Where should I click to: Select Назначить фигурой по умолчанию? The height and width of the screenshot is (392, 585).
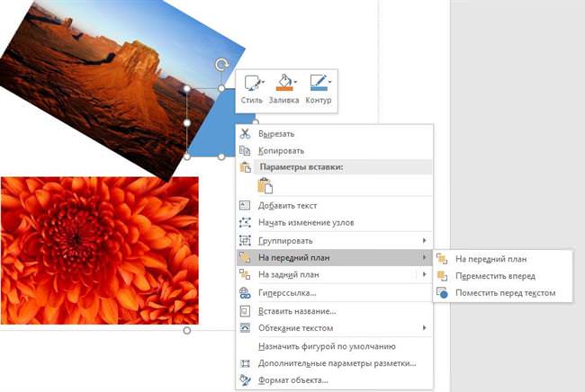335,346
